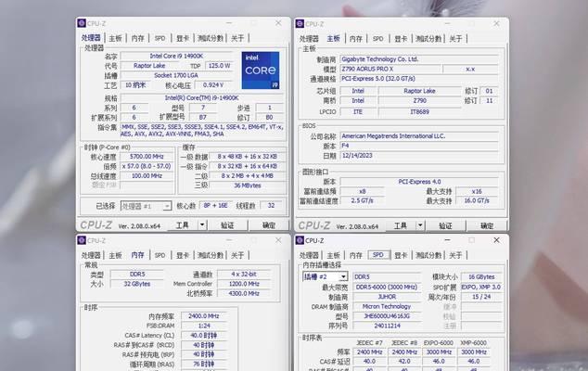Open SPD tab in the processor window

[160, 38]
